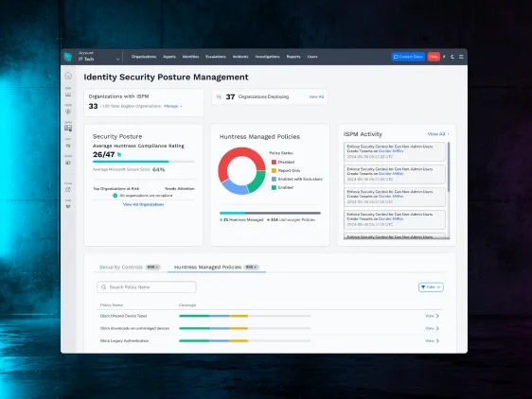Open the hamburger menu icon

461,57
